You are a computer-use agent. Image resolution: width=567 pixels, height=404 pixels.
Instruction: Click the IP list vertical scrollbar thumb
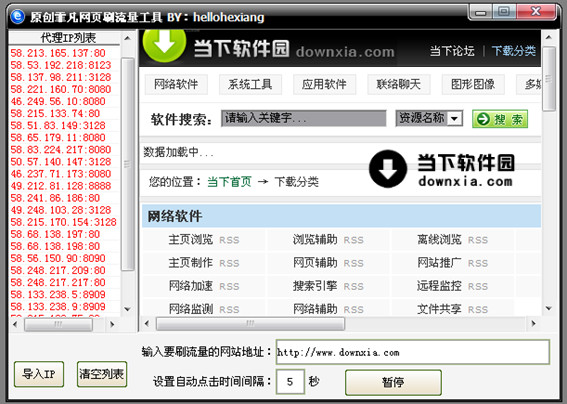[127, 164]
